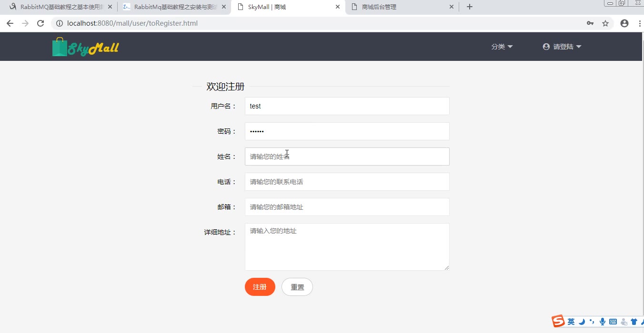Image resolution: width=644 pixels, height=333 pixels.
Task: Open a new tab with plus button
Action: [x=470, y=7]
